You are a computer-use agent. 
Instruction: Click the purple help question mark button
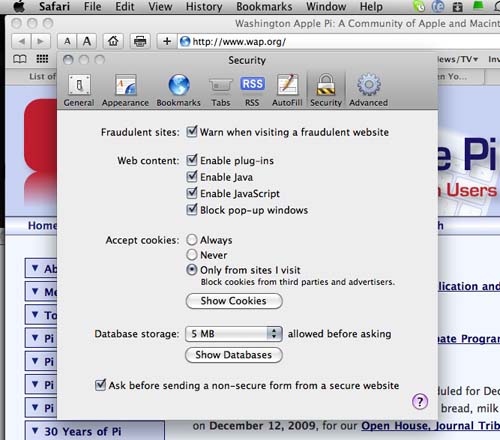click(420, 401)
